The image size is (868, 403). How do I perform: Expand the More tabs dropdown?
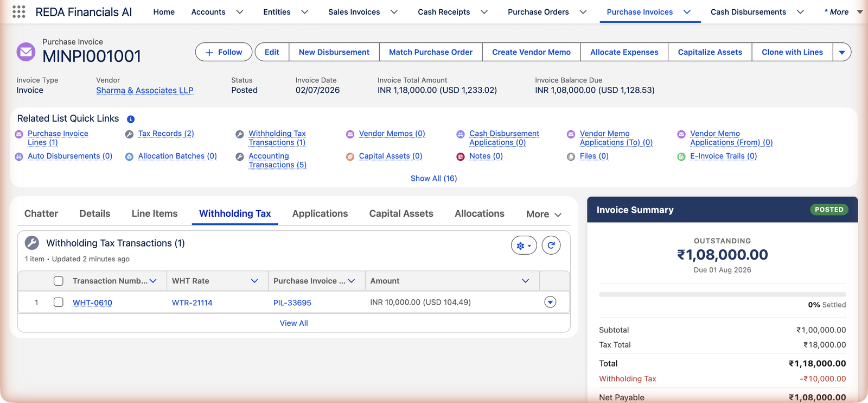[544, 214]
